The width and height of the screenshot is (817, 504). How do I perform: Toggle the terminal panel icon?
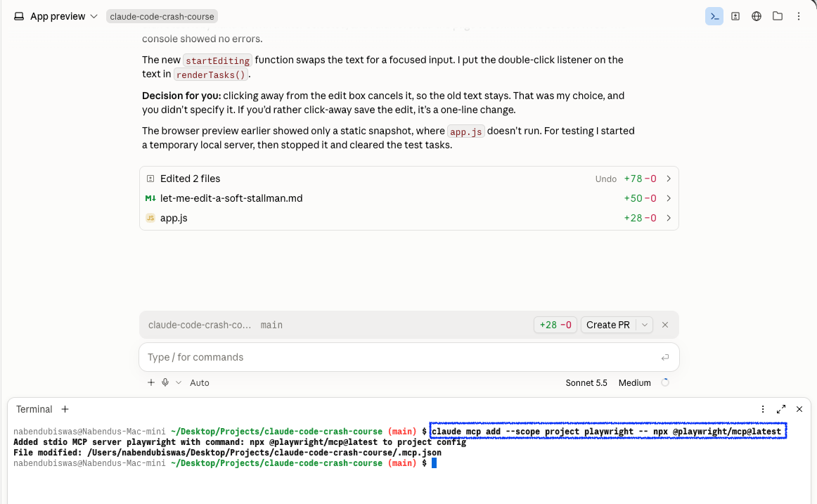714,16
